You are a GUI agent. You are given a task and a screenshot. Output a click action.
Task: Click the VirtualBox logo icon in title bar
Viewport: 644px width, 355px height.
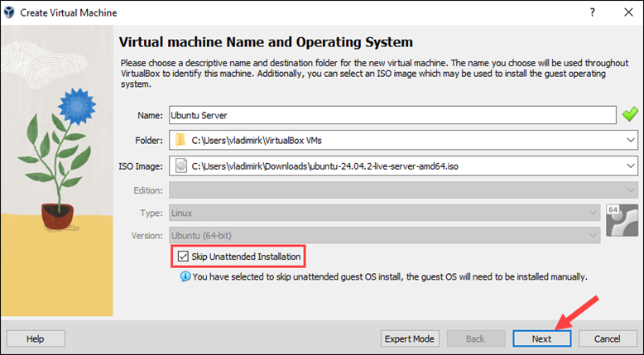point(9,12)
